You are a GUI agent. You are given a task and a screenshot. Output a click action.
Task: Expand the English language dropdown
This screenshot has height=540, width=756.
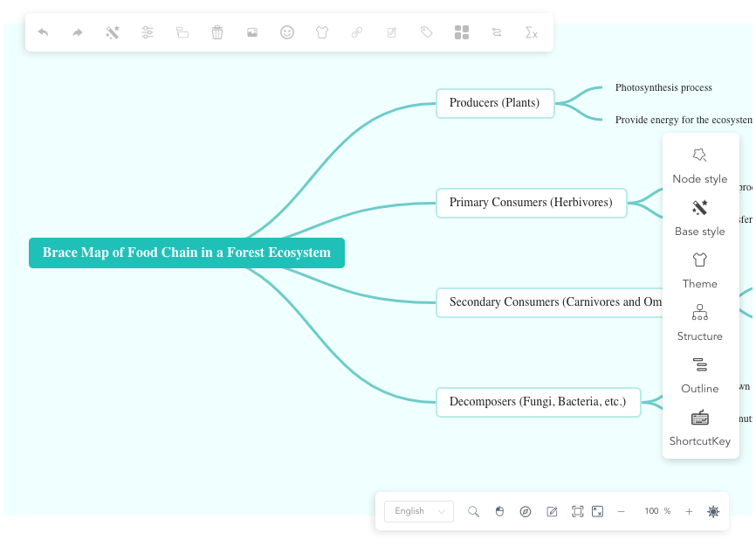point(419,511)
